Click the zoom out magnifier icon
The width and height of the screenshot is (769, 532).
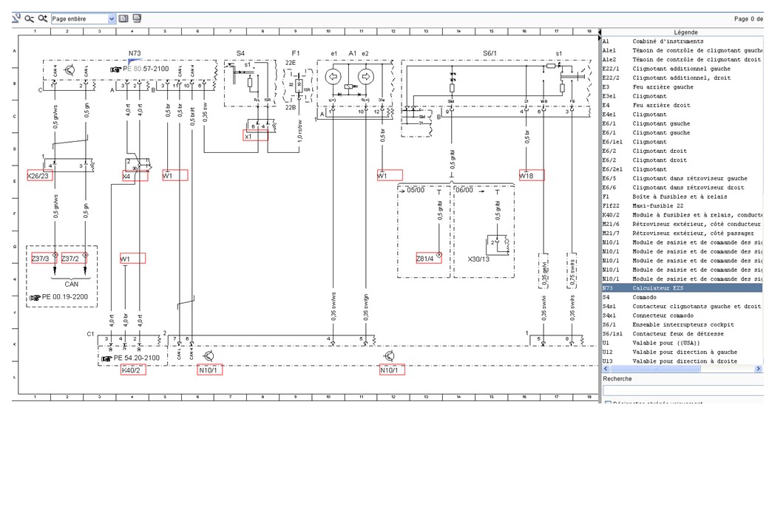coord(30,18)
